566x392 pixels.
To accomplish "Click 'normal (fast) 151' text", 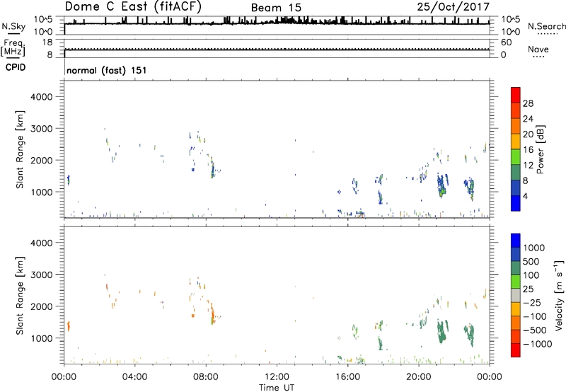I will (x=107, y=70).
